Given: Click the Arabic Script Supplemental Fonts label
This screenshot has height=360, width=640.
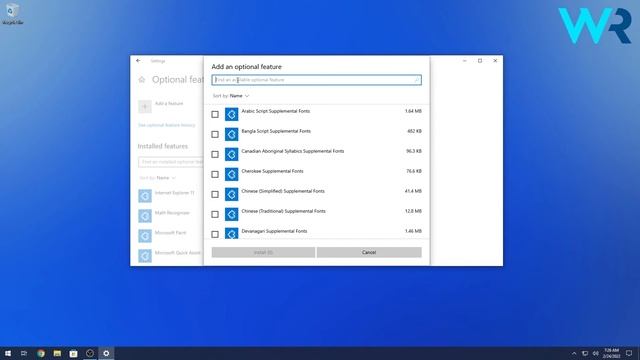Looking at the screenshot, I should click(276, 111).
